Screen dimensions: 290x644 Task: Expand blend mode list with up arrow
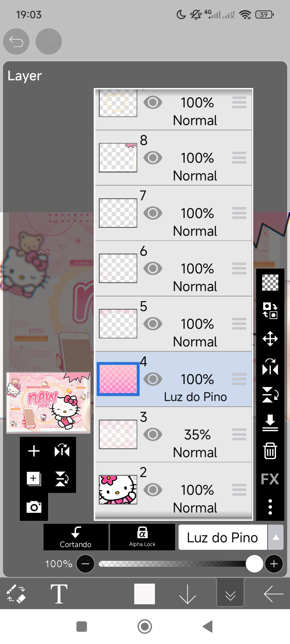point(276,537)
